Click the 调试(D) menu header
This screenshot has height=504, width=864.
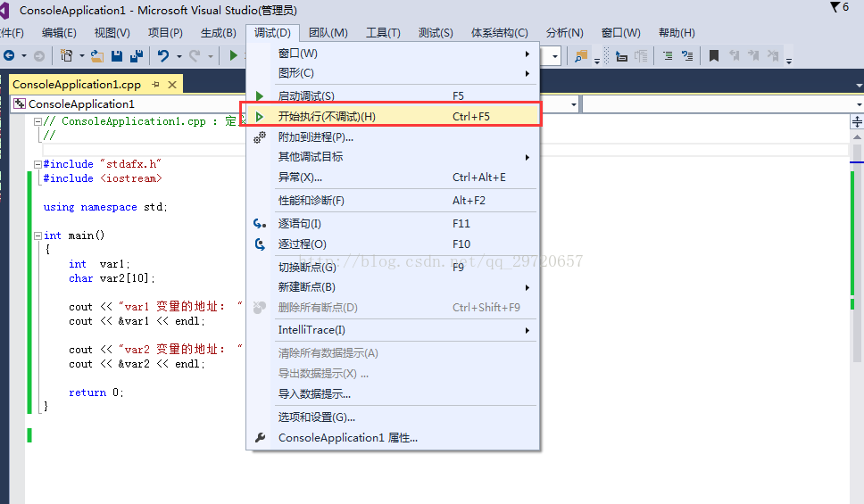[272, 33]
